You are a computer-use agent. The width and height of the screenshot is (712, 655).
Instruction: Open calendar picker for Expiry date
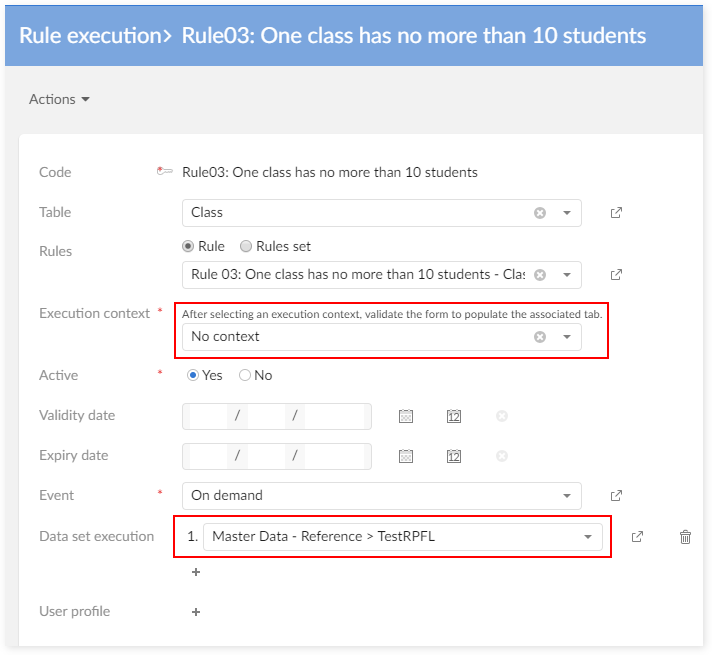[x=406, y=456]
